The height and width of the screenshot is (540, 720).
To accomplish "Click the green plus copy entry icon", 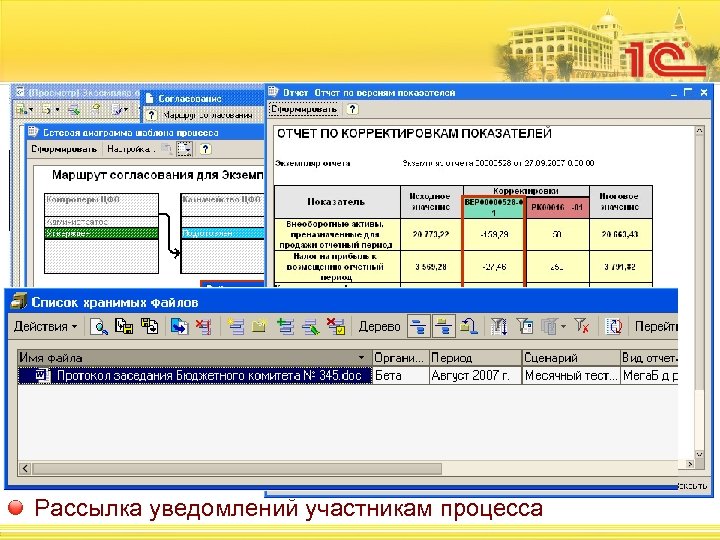I will click(x=285, y=326).
